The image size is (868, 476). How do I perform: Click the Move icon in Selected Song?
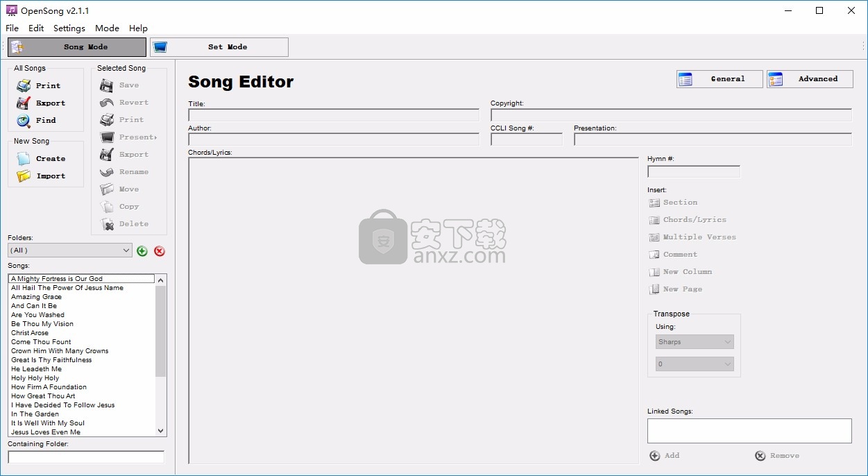[107, 189]
